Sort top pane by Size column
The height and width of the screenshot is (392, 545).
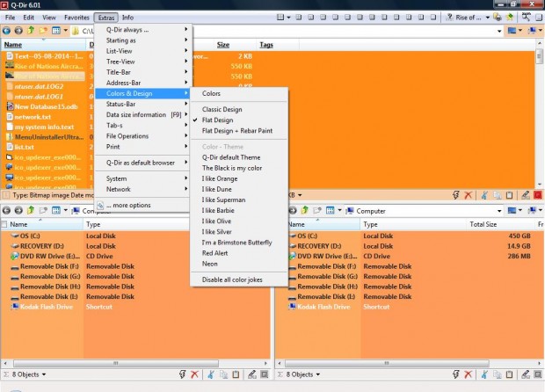[x=222, y=45]
